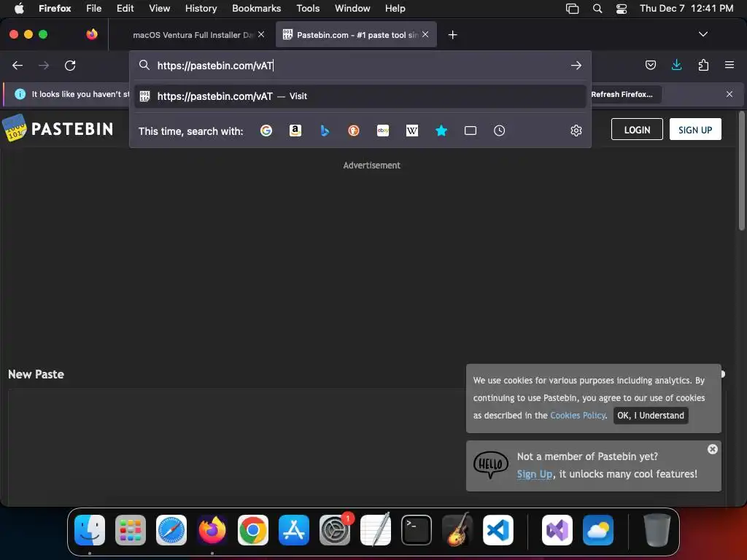Open Control Center in menu bar

622,8
